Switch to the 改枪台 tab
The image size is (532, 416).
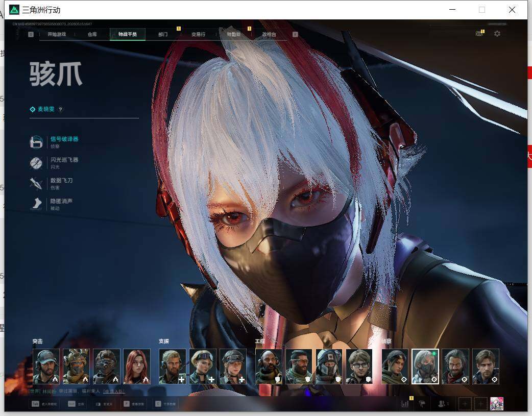tap(269, 34)
